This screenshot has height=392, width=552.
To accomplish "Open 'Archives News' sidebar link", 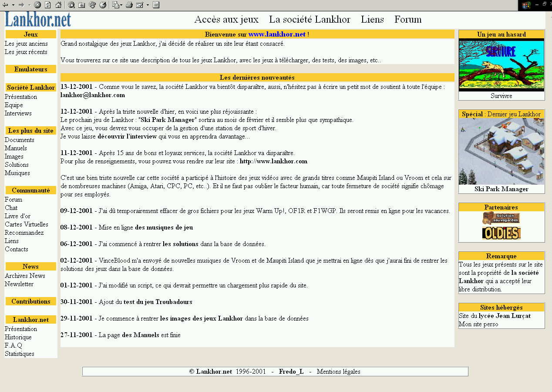I will [25, 276].
